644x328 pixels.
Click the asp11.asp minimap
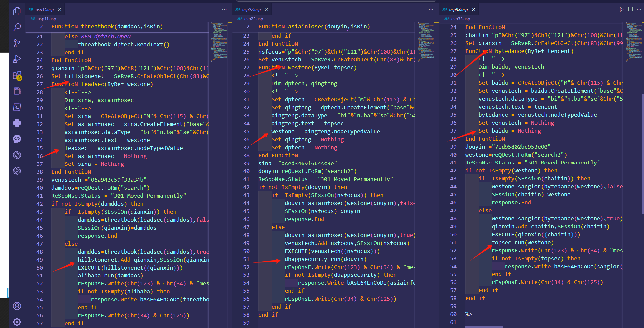(x=219, y=42)
